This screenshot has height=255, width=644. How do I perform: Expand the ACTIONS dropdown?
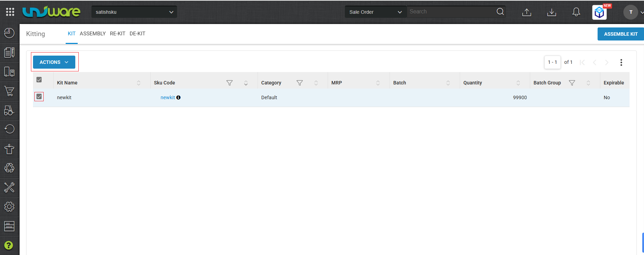54,62
